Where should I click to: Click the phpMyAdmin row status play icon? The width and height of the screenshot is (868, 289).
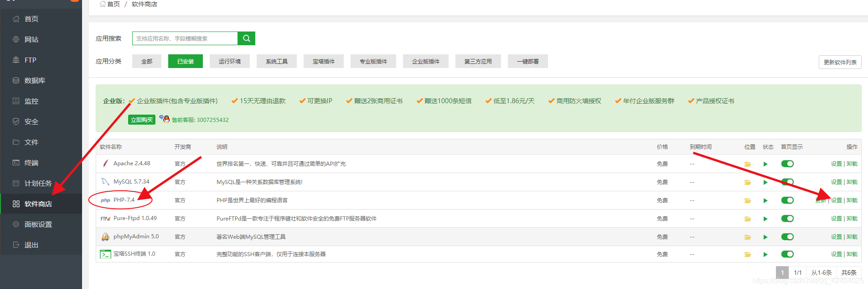(x=765, y=237)
